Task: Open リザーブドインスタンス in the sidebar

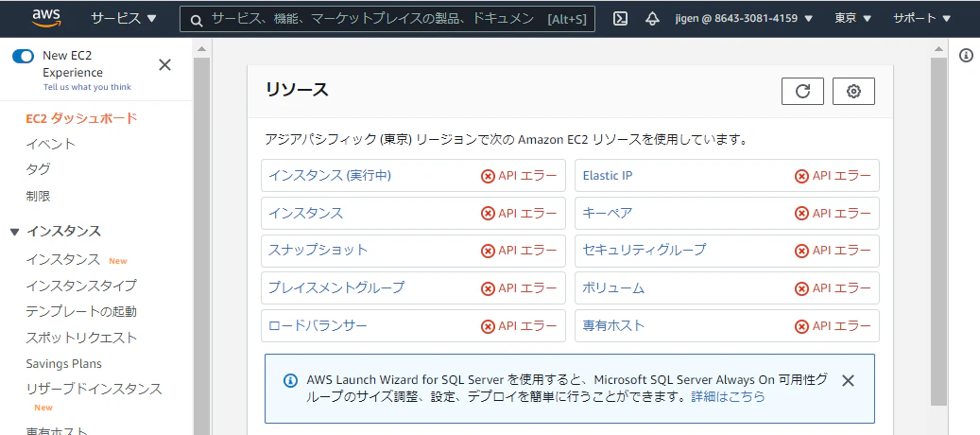Action: [x=94, y=389]
